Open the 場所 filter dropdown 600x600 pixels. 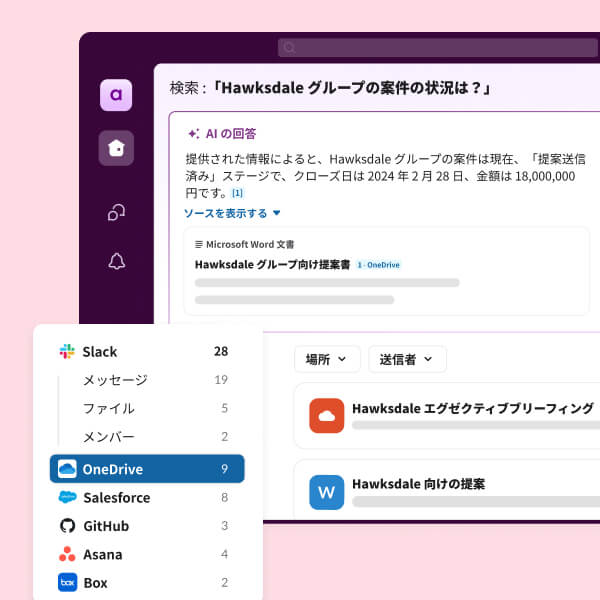point(326,359)
